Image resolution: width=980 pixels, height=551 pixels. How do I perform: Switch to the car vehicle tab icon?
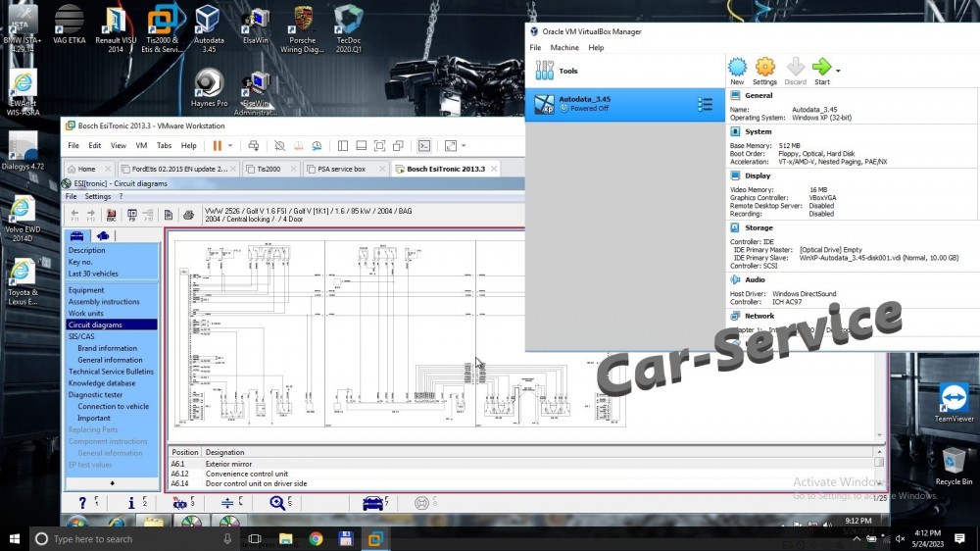click(x=76, y=235)
